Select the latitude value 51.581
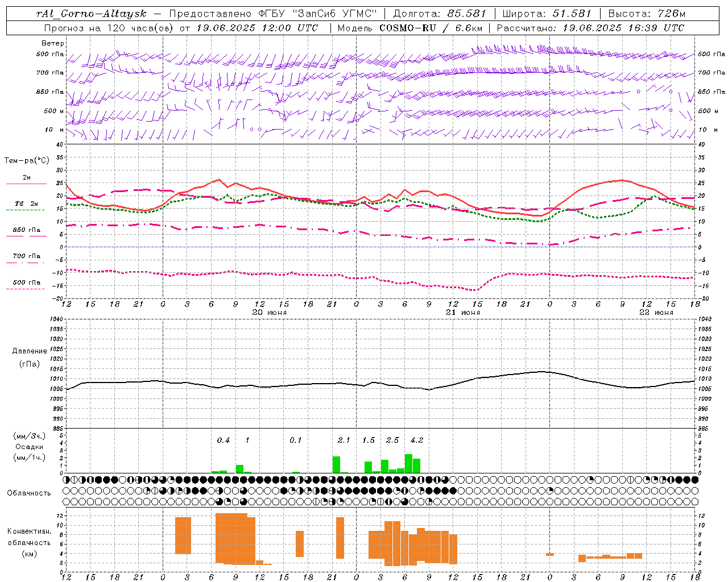Image resolution: width=728 pixels, height=582 pixels. tap(572, 14)
